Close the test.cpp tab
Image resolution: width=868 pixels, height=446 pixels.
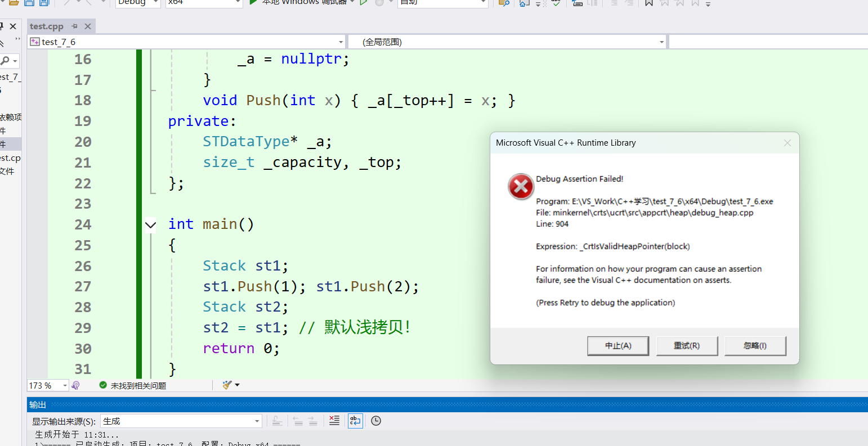click(88, 26)
